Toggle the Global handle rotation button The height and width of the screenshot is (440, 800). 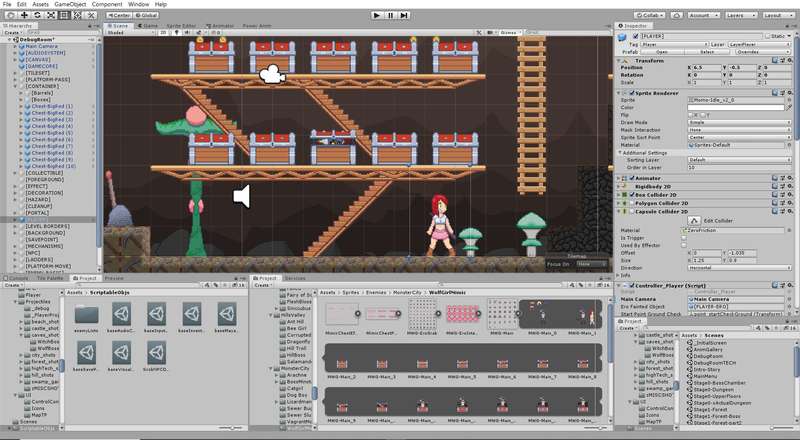(146, 15)
